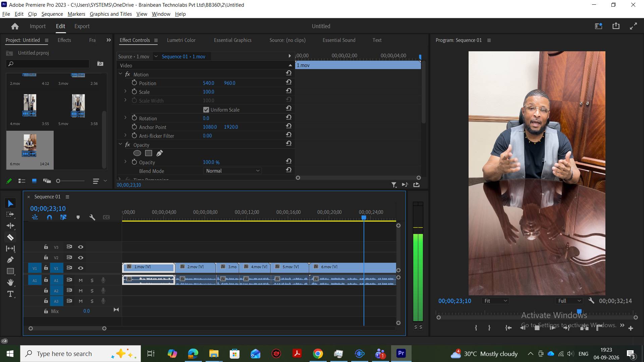Go to the Export workspace
This screenshot has height=362, width=644.
[x=82, y=26]
